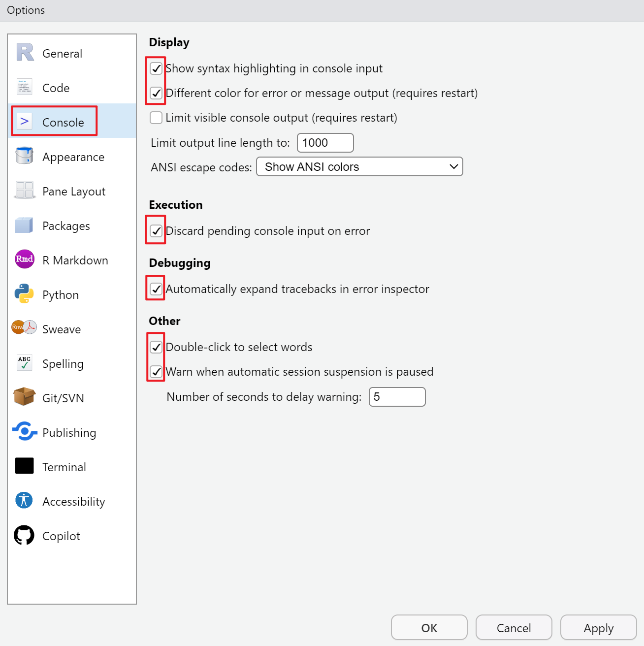Select the Pane Layout grid icon
The height and width of the screenshot is (646, 644).
point(24,190)
